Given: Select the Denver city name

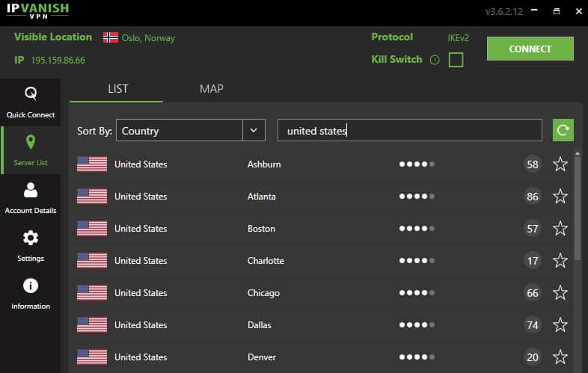Looking at the screenshot, I should pyautogui.click(x=261, y=357).
